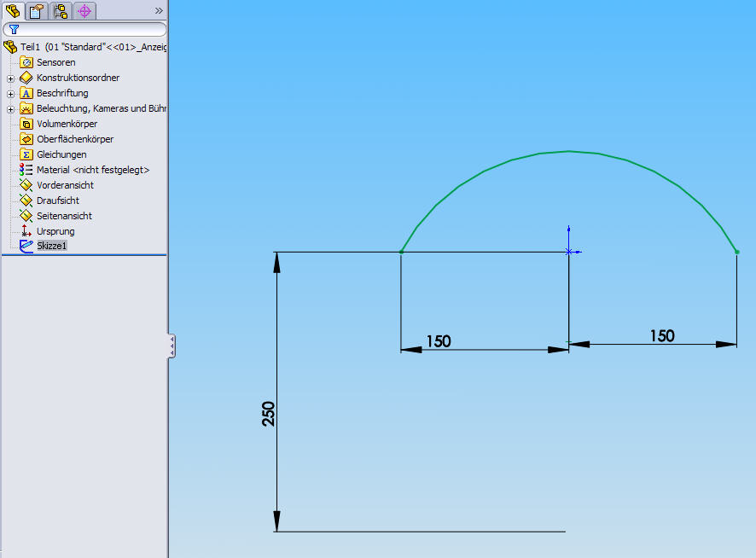Select the Sensoren folder icon
The width and height of the screenshot is (756, 558).
point(26,62)
